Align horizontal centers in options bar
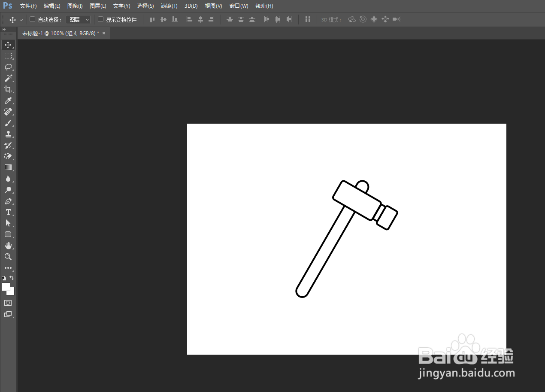 tap(200, 19)
